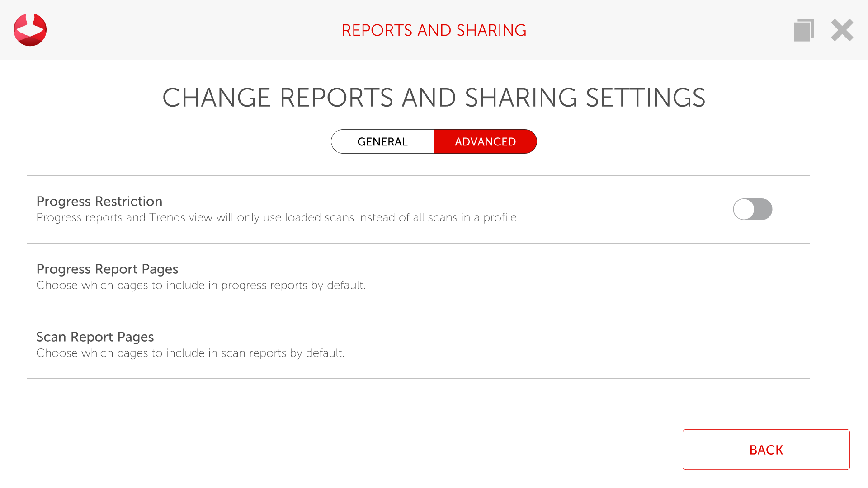
Task: Click the Progress Restriction title label
Action: point(99,202)
